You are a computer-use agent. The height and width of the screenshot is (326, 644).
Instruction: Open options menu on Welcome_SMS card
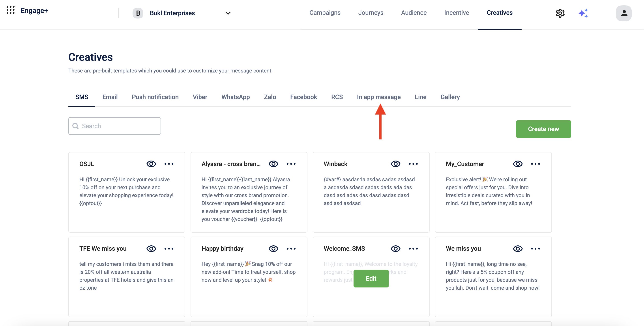[x=413, y=249]
